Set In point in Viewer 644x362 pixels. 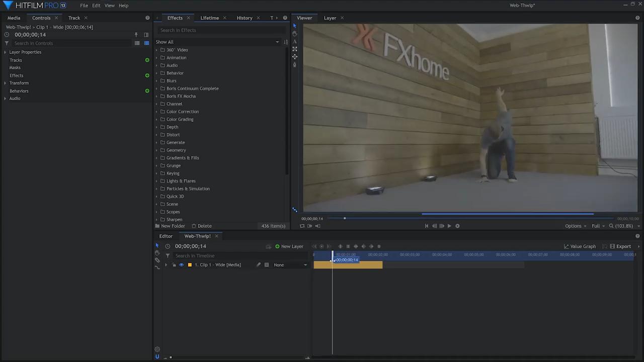[x=310, y=226]
